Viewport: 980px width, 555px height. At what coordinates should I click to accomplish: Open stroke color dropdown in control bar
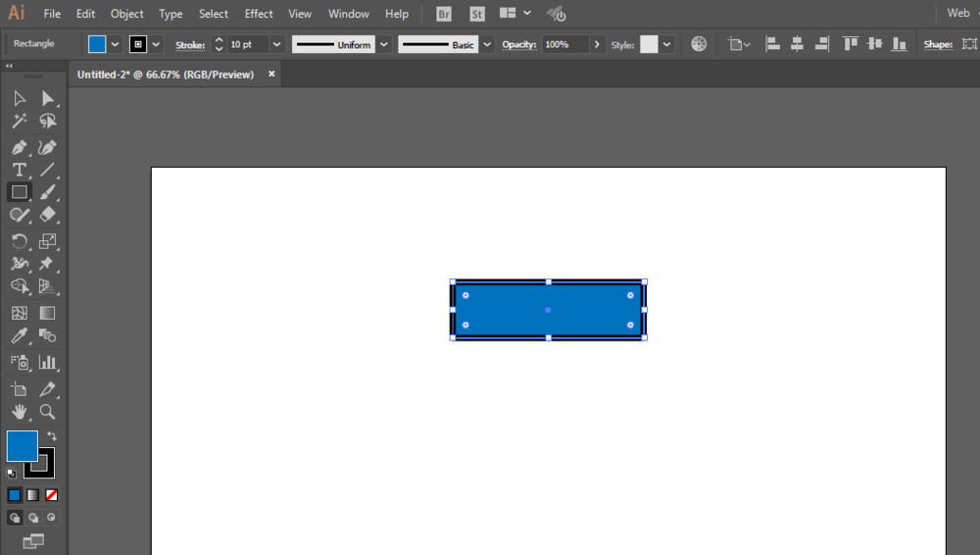(156, 44)
